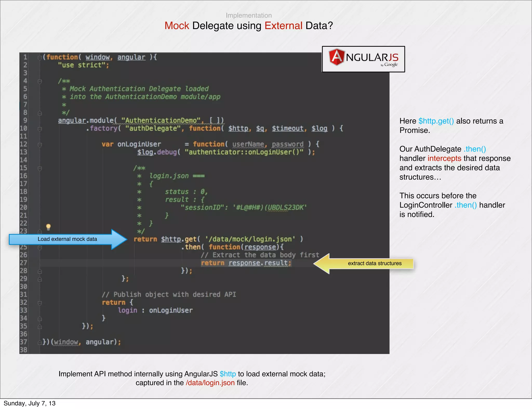The height and width of the screenshot is (409, 532).
Task: Click the "// Extract the data body first" comment
Action: [260, 255]
